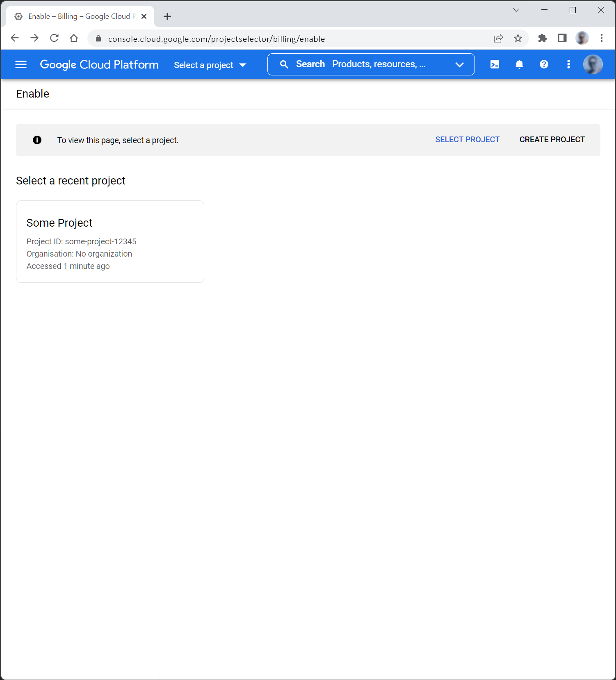Activate Cloud Shell terminal icon
This screenshot has height=680, width=616.
pos(495,64)
